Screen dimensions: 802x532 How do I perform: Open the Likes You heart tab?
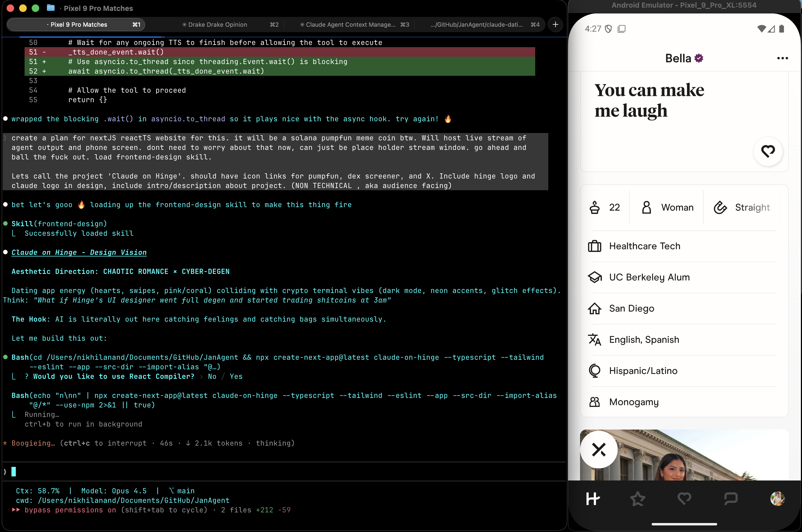(x=684, y=498)
